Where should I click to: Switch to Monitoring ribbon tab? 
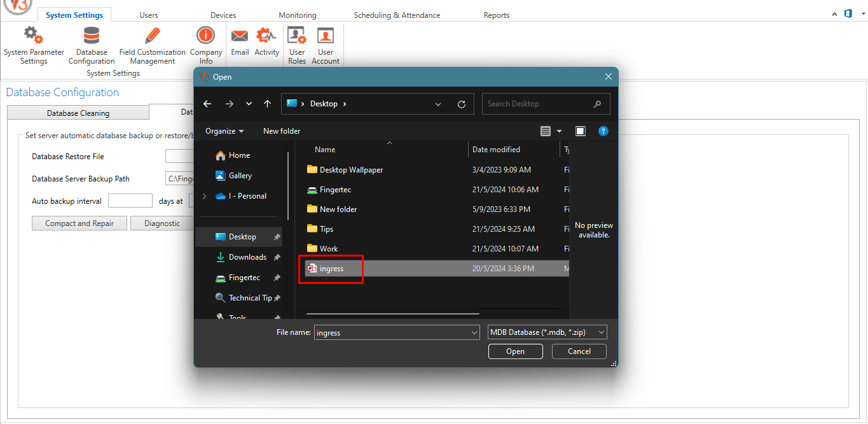[298, 15]
